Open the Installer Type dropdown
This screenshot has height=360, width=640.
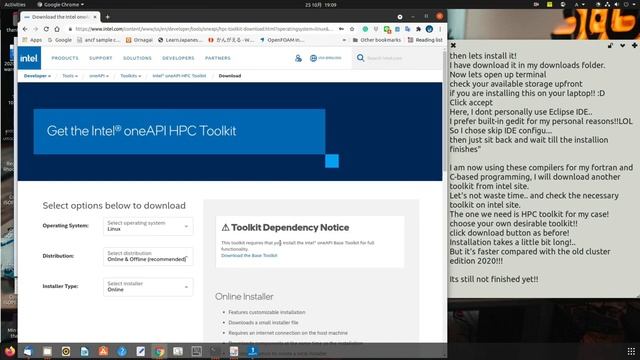click(148, 287)
